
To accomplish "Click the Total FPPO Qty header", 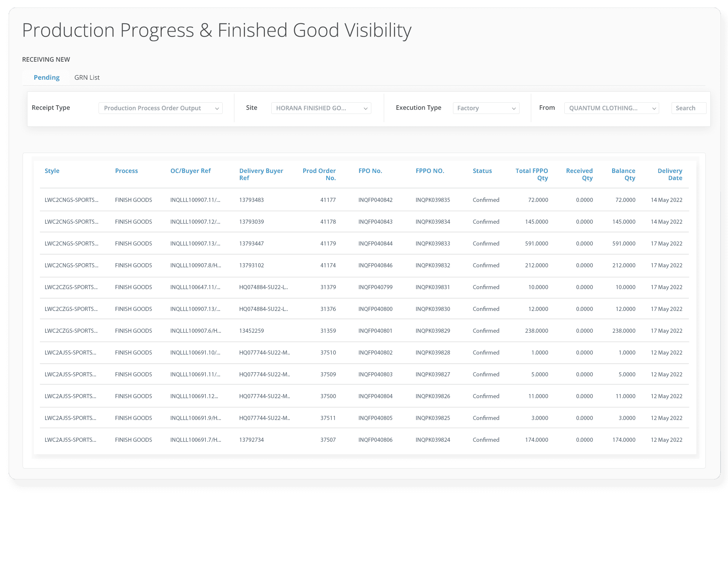I will point(532,174).
